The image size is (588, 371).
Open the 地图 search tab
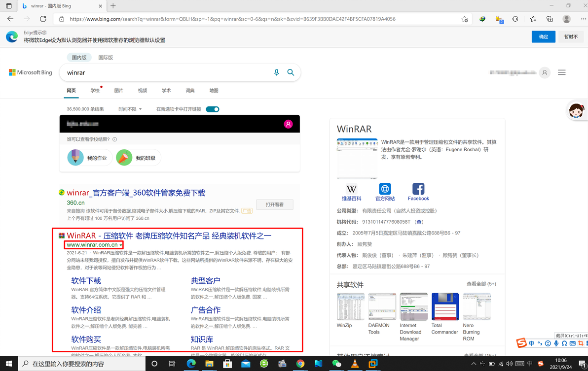click(214, 91)
